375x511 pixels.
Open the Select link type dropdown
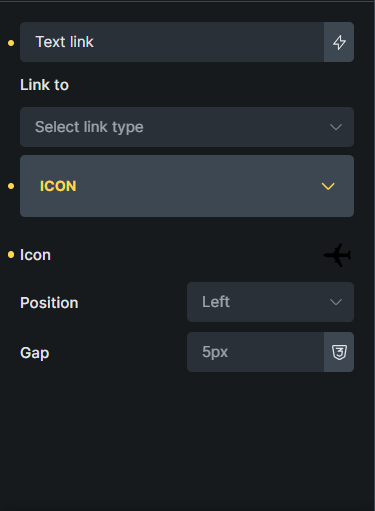click(187, 127)
